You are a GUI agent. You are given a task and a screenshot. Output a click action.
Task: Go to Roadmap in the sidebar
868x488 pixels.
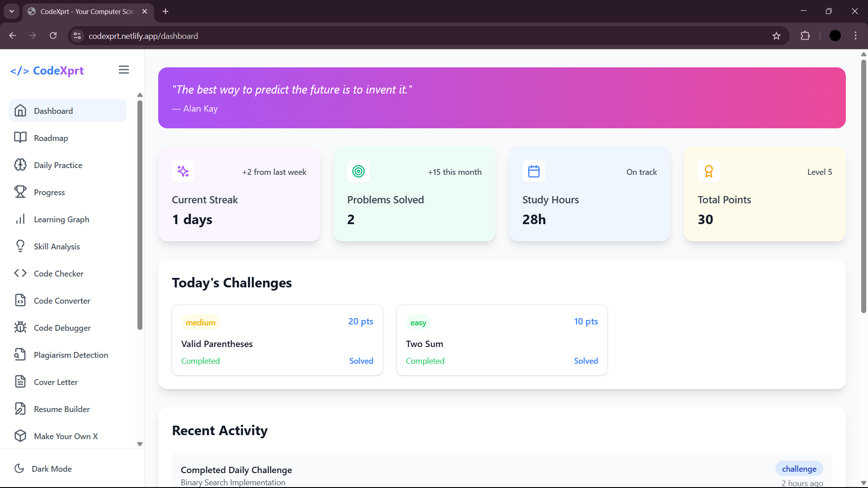[51, 138]
